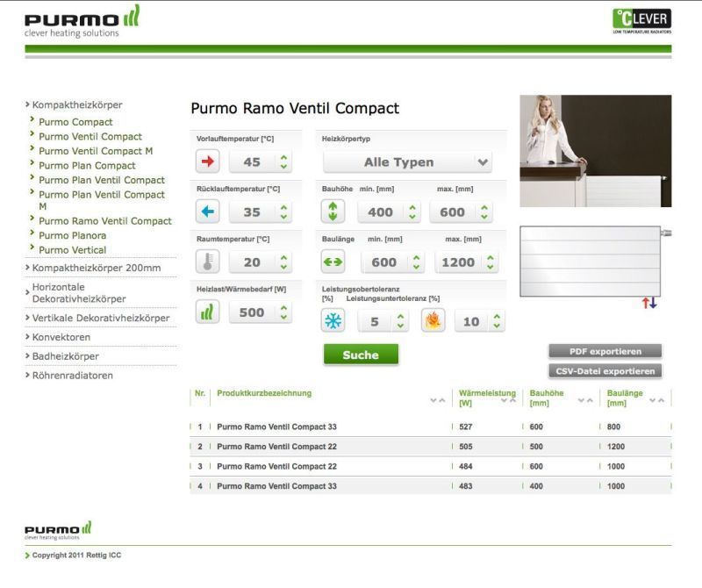
Task: Click the Purmo logo in the header
Action: (x=82, y=21)
